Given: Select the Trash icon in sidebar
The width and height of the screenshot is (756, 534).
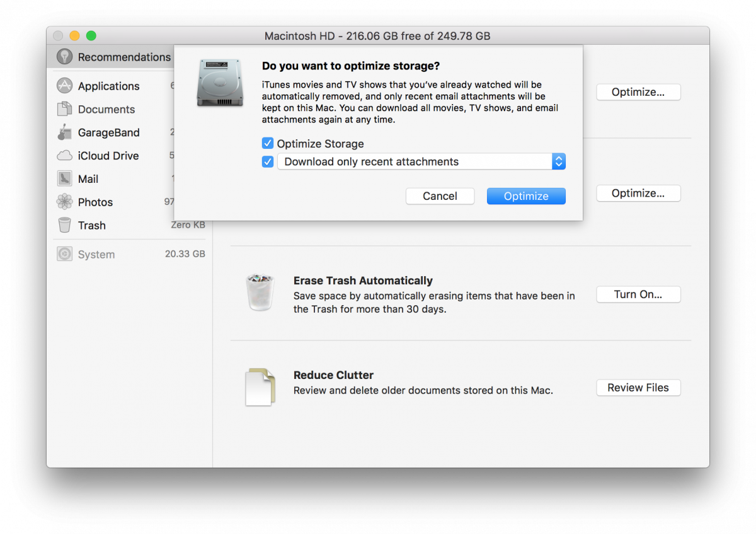Looking at the screenshot, I should pos(66,225).
